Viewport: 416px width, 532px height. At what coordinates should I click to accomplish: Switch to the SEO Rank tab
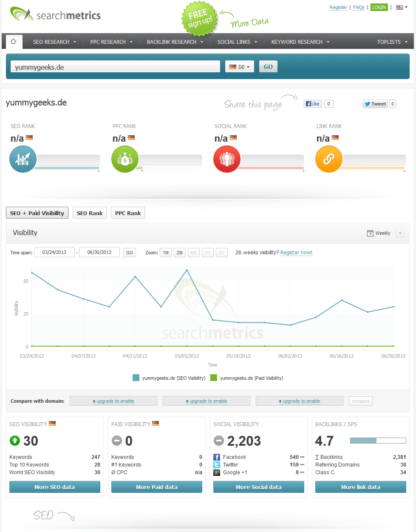[90, 213]
